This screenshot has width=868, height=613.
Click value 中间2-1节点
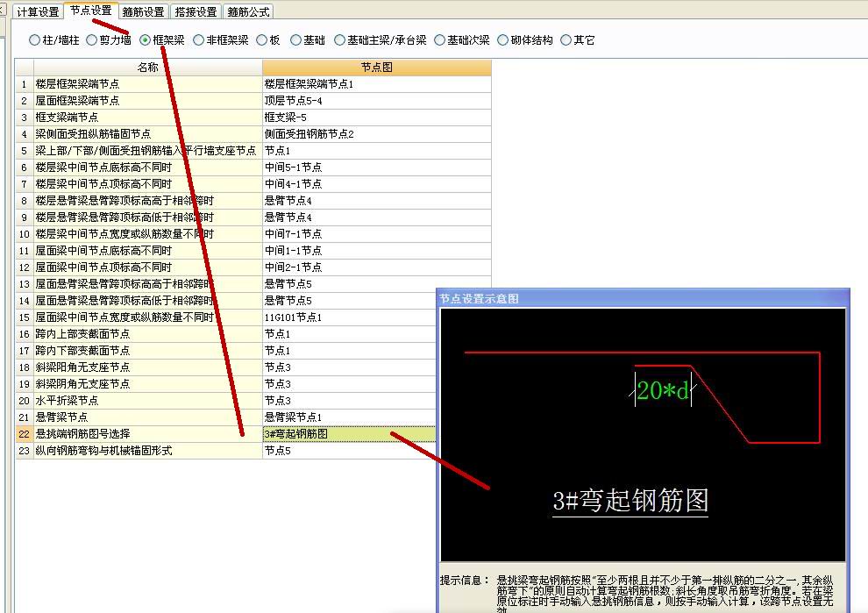coord(376,267)
